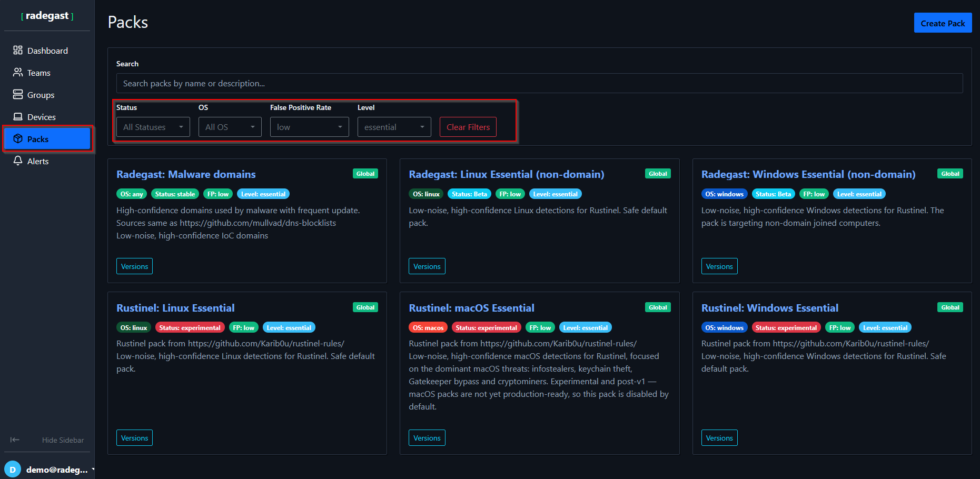Image resolution: width=980 pixels, height=479 pixels.
Task: Click the 'Sources same as https://github.com/mullvad/dns-blocklists' text
Action: (x=226, y=223)
